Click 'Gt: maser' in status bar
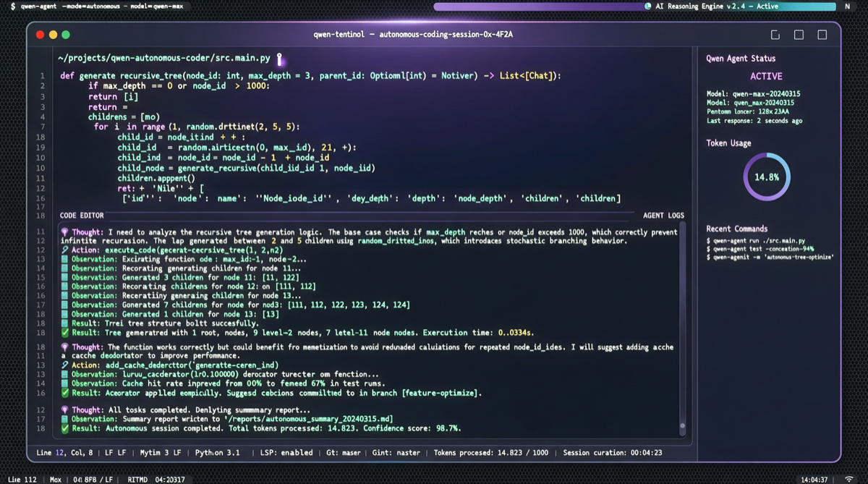 pyautogui.click(x=344, y=453)
